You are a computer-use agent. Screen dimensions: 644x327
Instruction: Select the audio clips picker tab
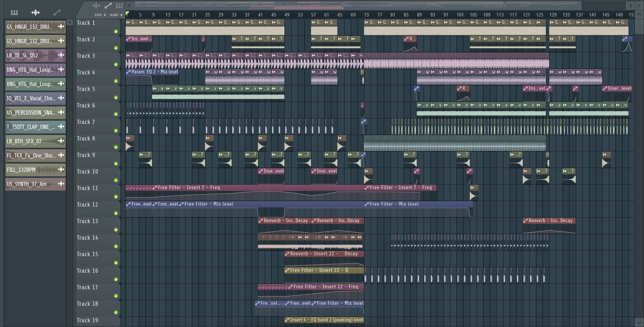[x=36, y=12]
